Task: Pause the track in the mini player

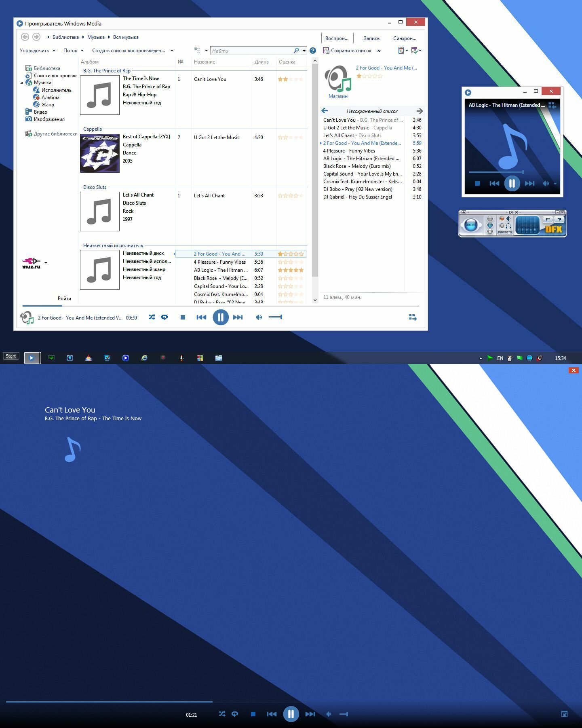Action: [512, 184]
